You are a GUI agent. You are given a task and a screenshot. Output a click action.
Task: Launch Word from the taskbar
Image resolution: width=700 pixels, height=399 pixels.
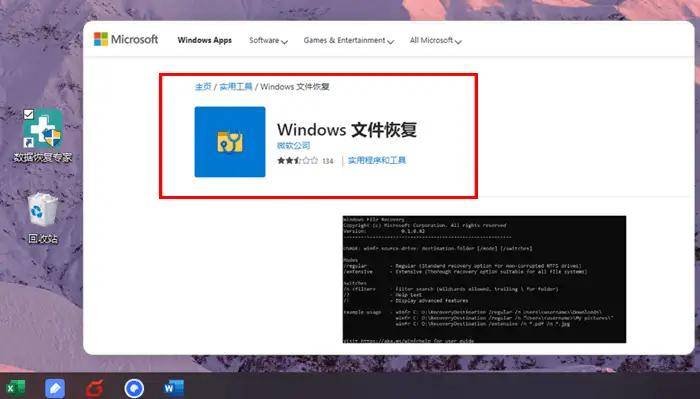[174, 388]
